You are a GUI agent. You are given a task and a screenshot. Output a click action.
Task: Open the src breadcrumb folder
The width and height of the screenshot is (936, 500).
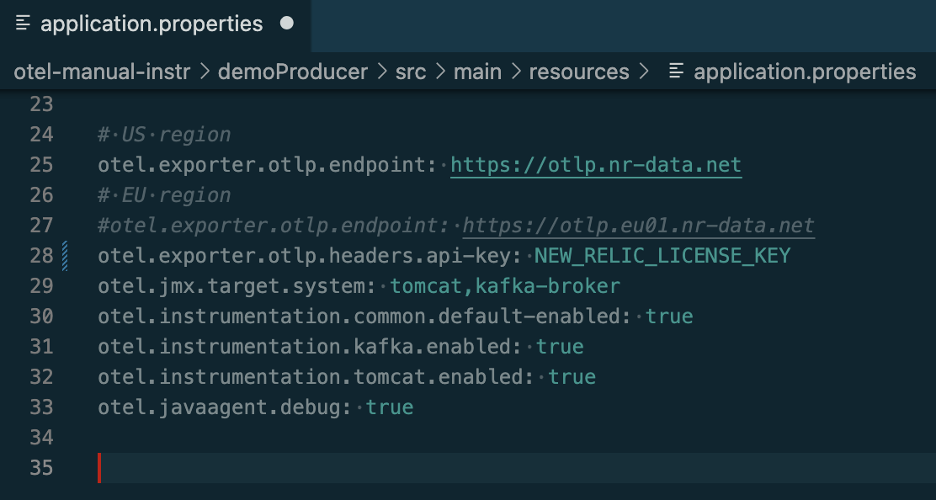pyautogui.click(x=411, y=72)
